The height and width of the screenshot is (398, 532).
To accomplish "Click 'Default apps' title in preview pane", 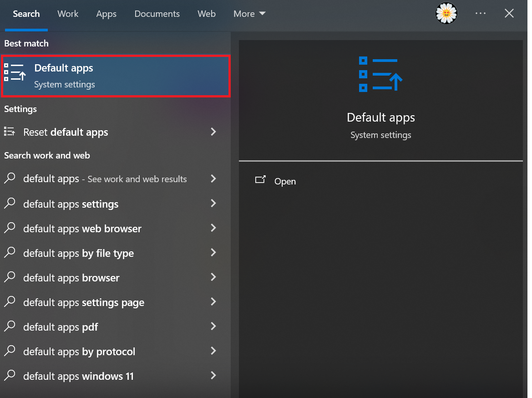I will point(380,117).
